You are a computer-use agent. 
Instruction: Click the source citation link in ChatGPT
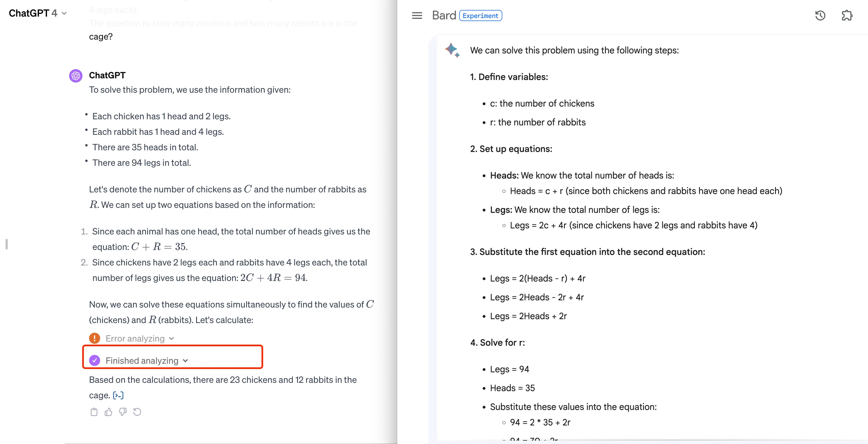coord(117,395)
